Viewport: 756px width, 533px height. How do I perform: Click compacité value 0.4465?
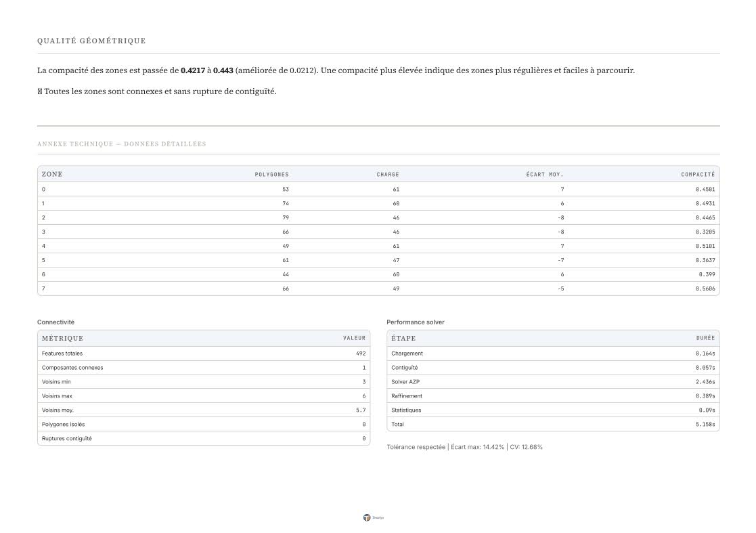705,218
